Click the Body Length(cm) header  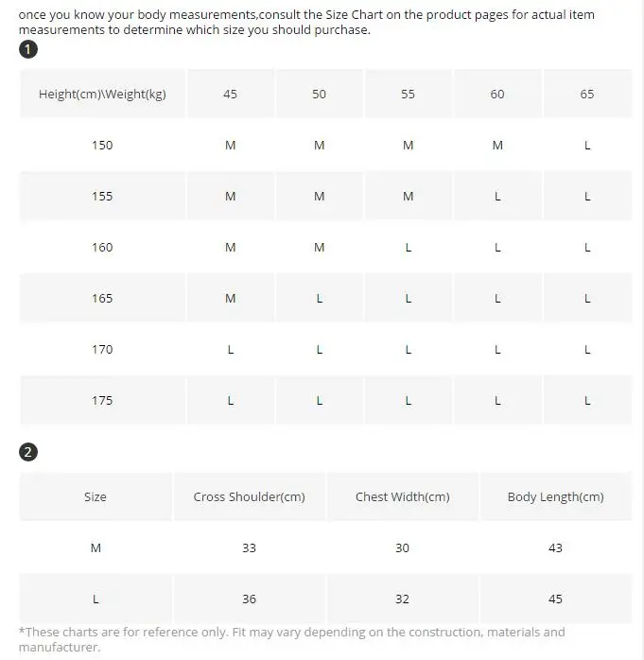556,496
